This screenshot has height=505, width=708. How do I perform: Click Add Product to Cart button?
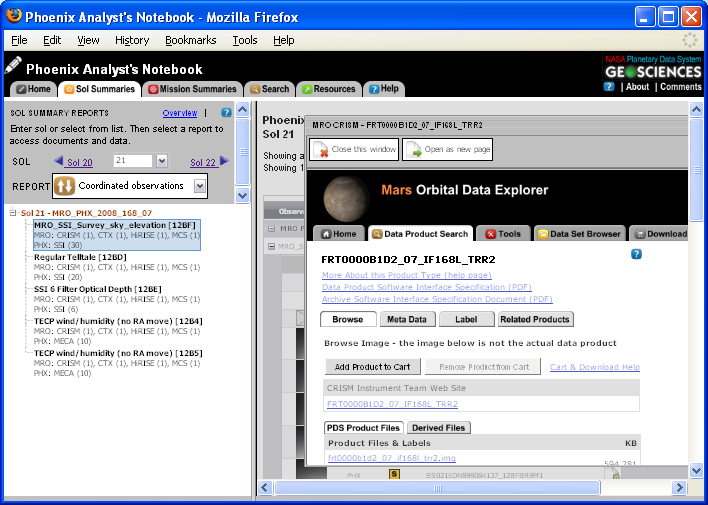(x=372, y=367)
